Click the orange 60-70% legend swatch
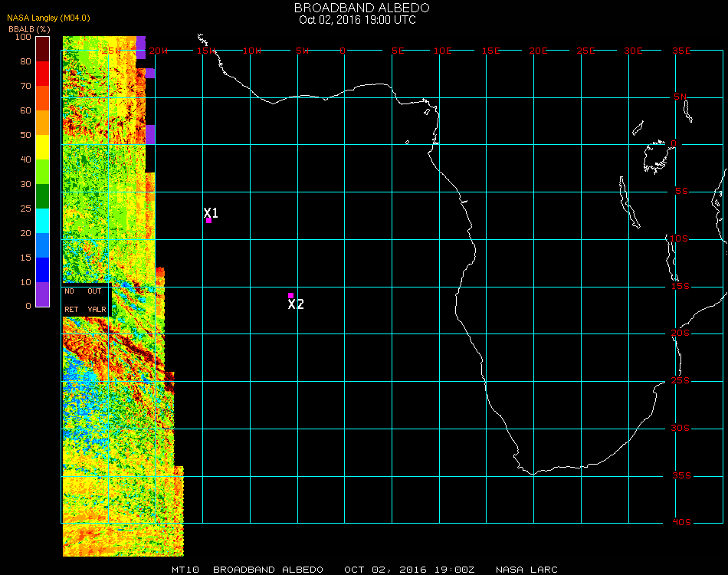The height and width of the screenshot is (575, 728). click(43, 97)
